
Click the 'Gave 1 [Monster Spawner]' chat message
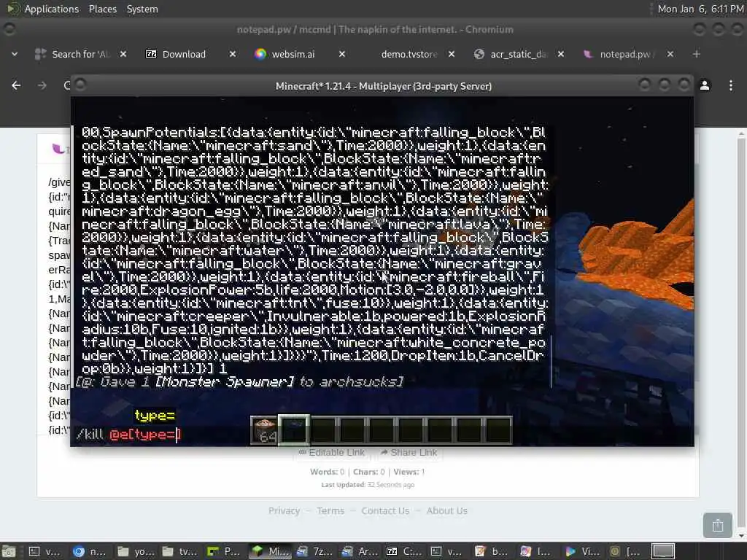(x=239, y=382)
